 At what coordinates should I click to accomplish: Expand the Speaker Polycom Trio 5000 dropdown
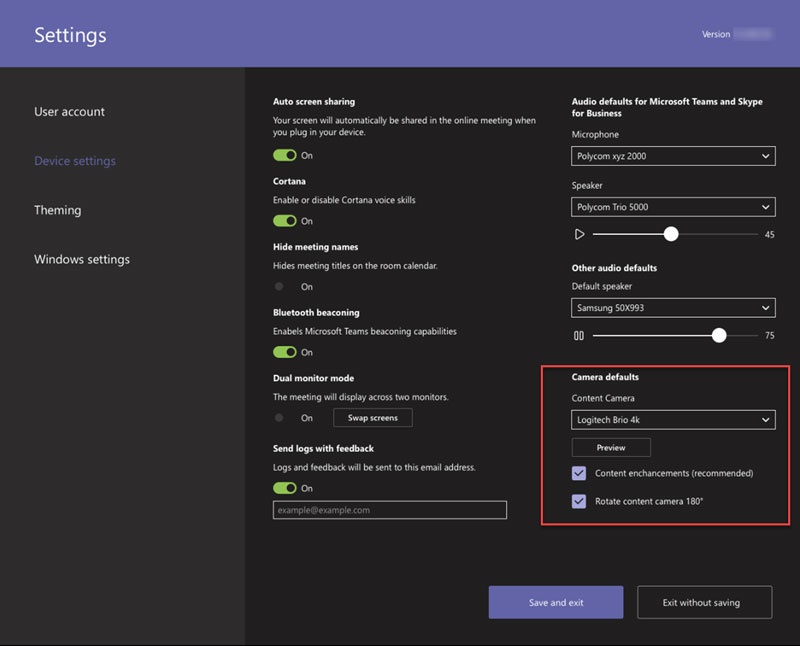pyautogui.click(x=673, y=207)
